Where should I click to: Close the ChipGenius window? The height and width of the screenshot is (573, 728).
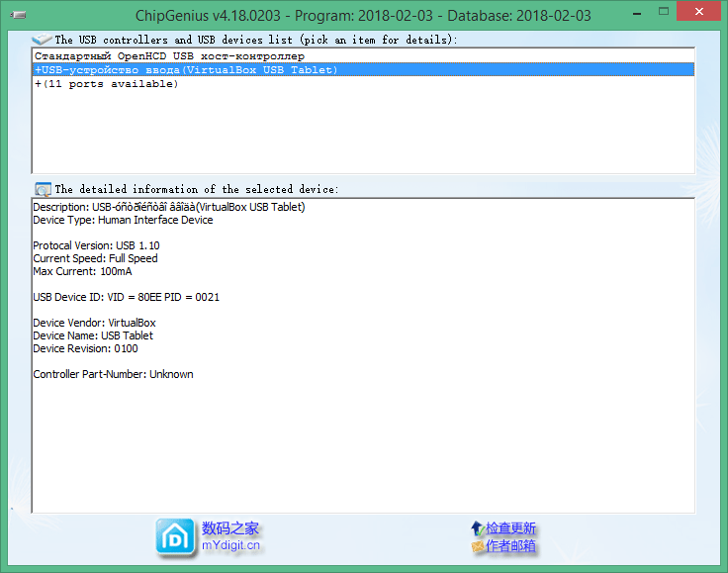tap(698, 11)
